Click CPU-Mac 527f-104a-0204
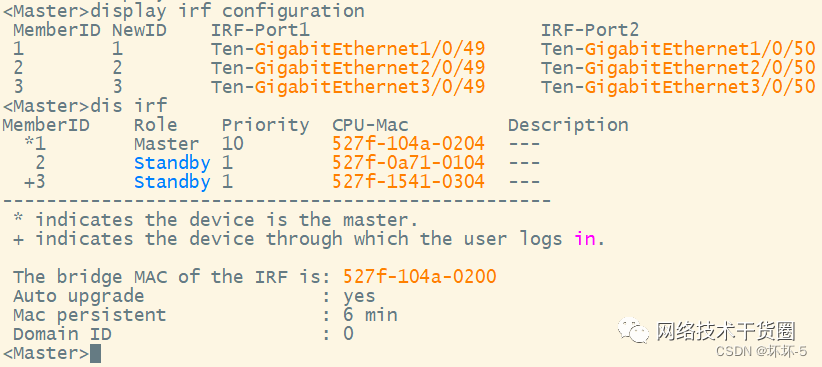 [x=408, y=144]
